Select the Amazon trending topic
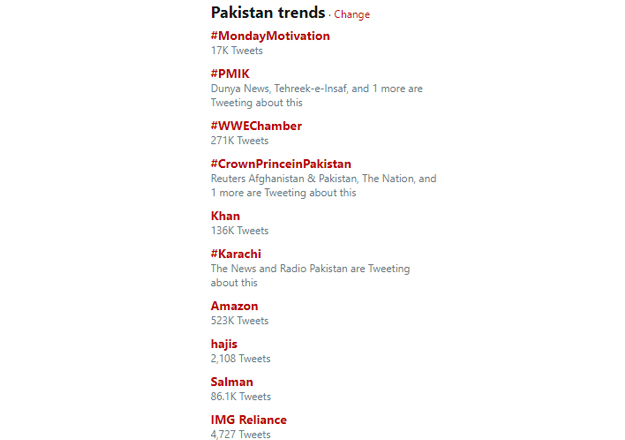 pyautogui.click(x=234, y=306)
